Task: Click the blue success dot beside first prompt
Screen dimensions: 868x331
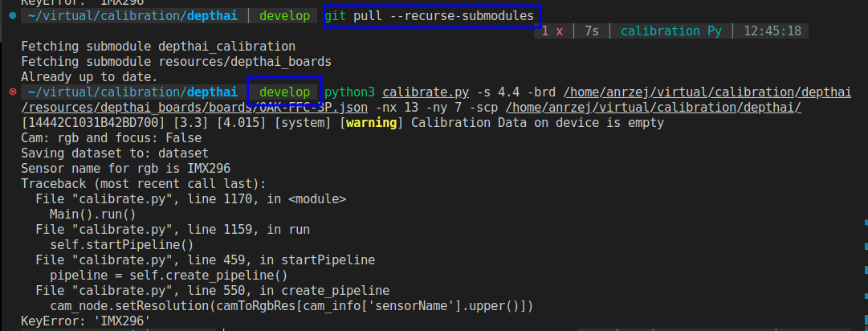Action: 11,15
